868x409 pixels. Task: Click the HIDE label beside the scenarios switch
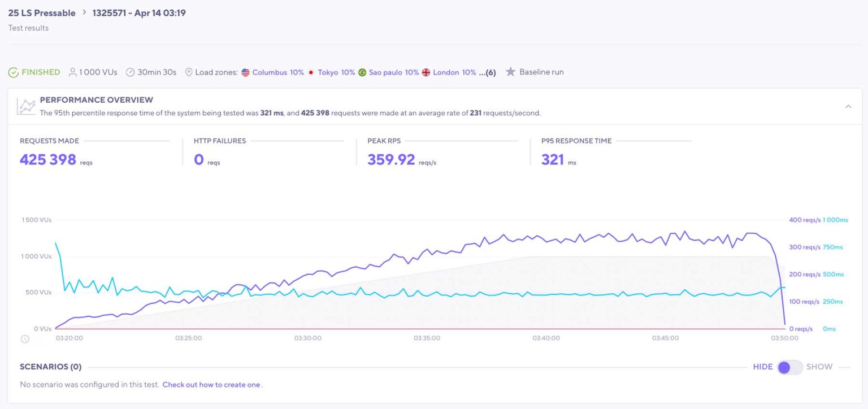pyautogui.click(x=762, y=367)
